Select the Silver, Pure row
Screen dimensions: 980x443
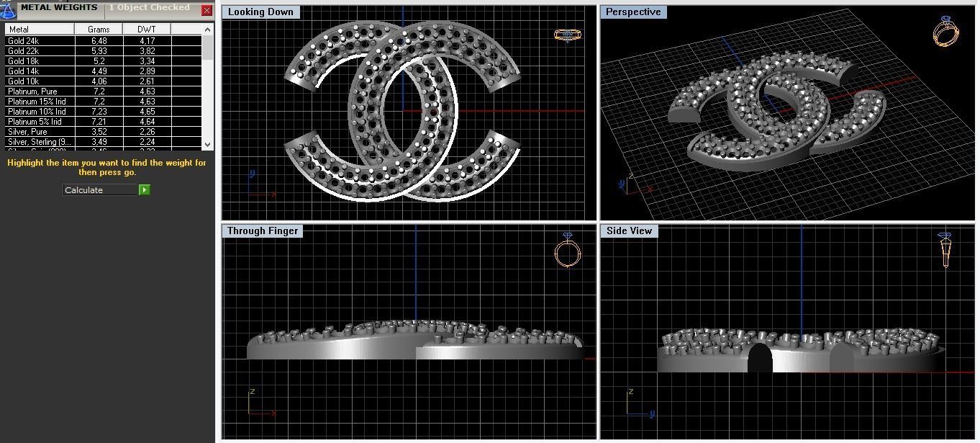(x=104, y=132)
